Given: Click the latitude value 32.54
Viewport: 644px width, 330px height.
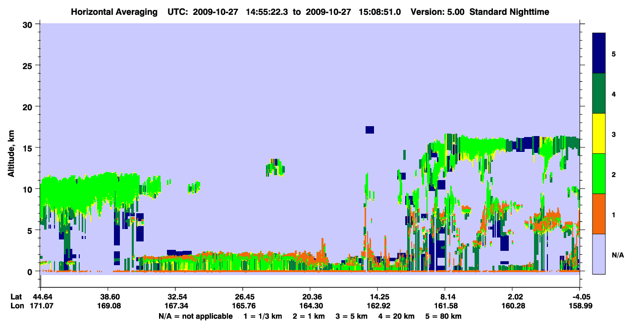Looking at the screenshot, I should (x=175, y=297).
